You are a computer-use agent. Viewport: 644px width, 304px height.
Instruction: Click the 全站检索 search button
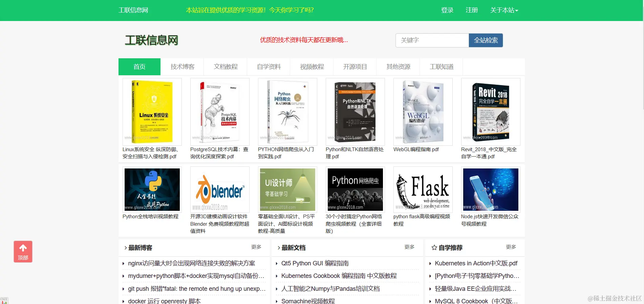pyautogui.click(x=486, y=40)
